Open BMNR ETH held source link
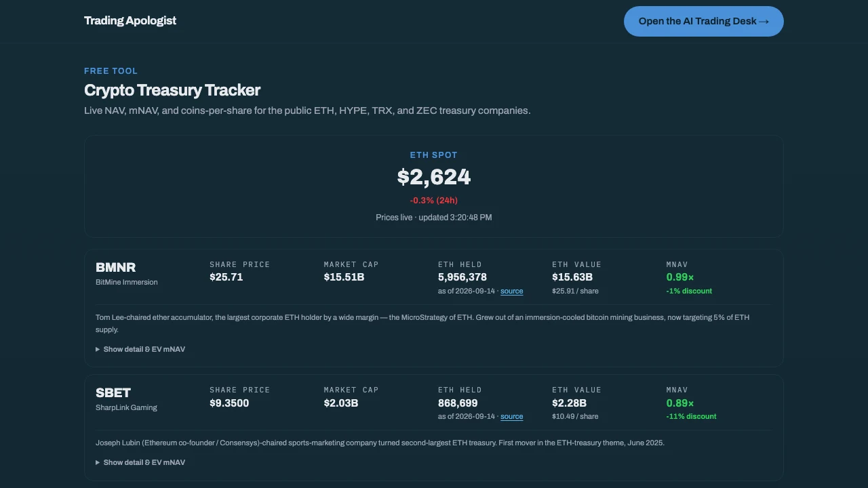 pos(512,291)
